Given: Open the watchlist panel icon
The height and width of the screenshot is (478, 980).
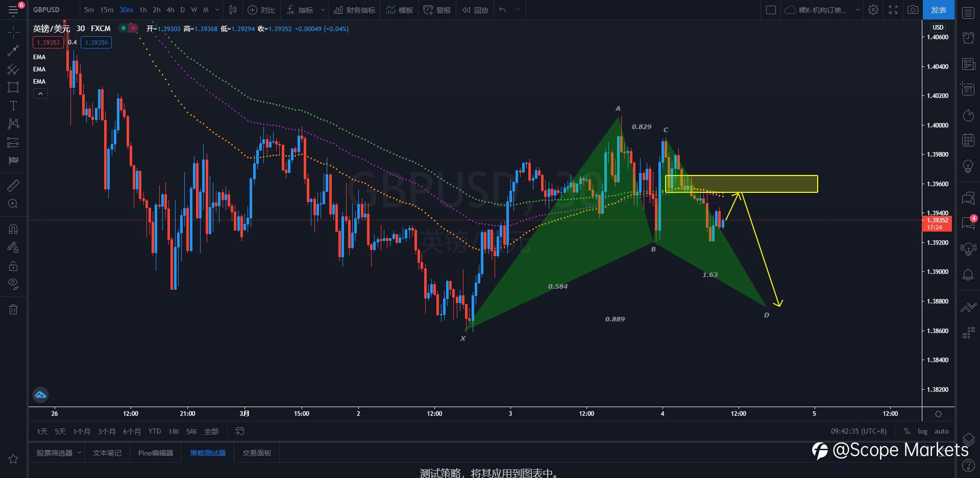Looking at the screenshot, I should tap(968, 13).
